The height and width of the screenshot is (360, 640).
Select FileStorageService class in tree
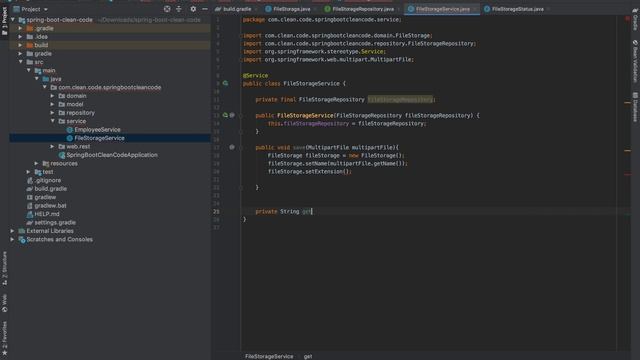[x=99, y=138]
